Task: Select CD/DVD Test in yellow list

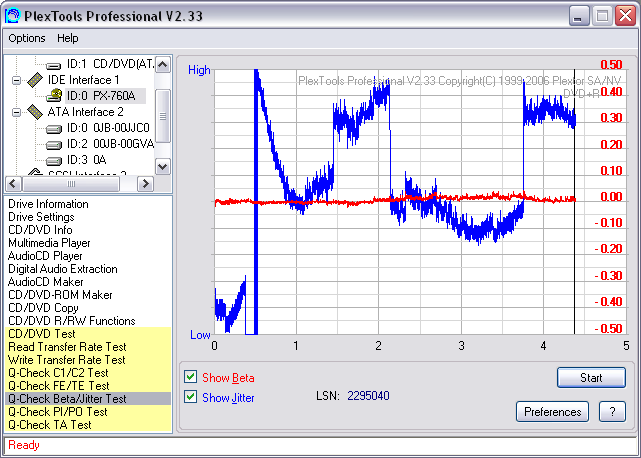Action: 88,334
